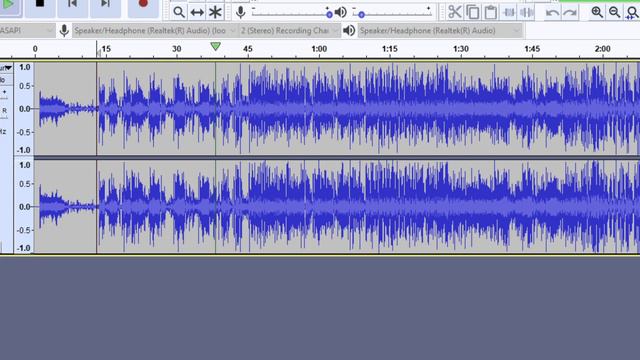Redo the last undone action
The width and height of the screenshot is (640, 360).
point(570,13)
